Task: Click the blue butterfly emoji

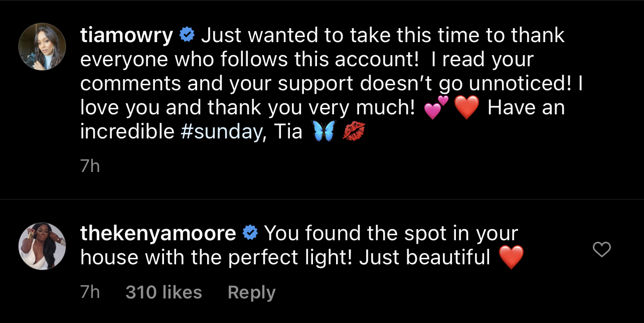Action: click(323, 131)
